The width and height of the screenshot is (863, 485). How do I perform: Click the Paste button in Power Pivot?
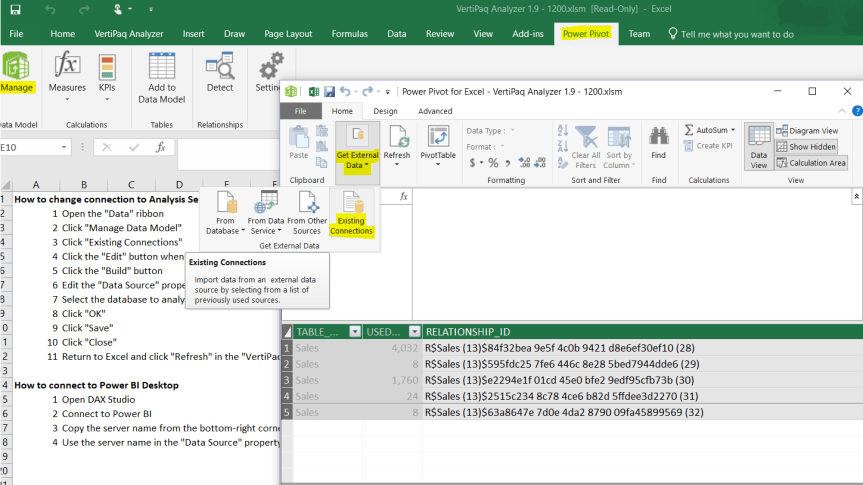click(299, 142)
